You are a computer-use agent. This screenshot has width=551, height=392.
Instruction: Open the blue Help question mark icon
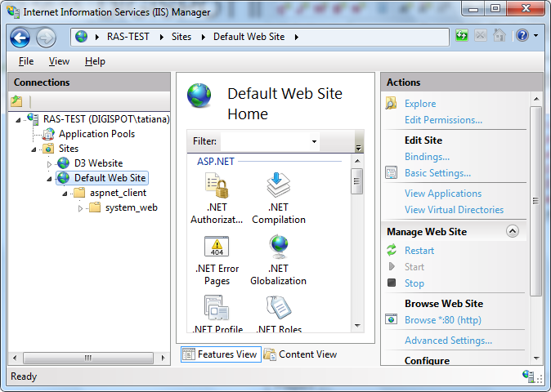[522, 36]
